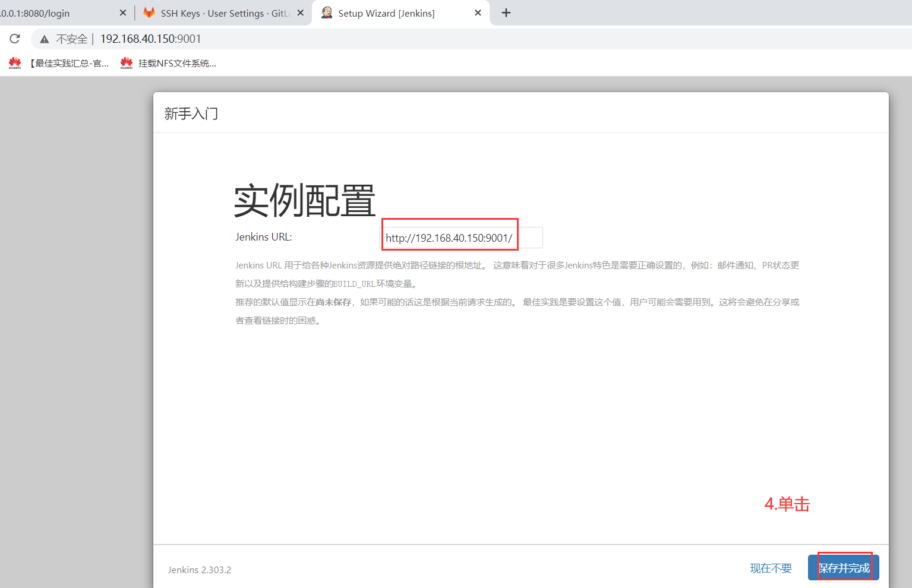This screenshot has width=912, height=588.
Task: Click the Jenkins favicon on the Setup Wizard tab
Action: [x=327, y=12]
